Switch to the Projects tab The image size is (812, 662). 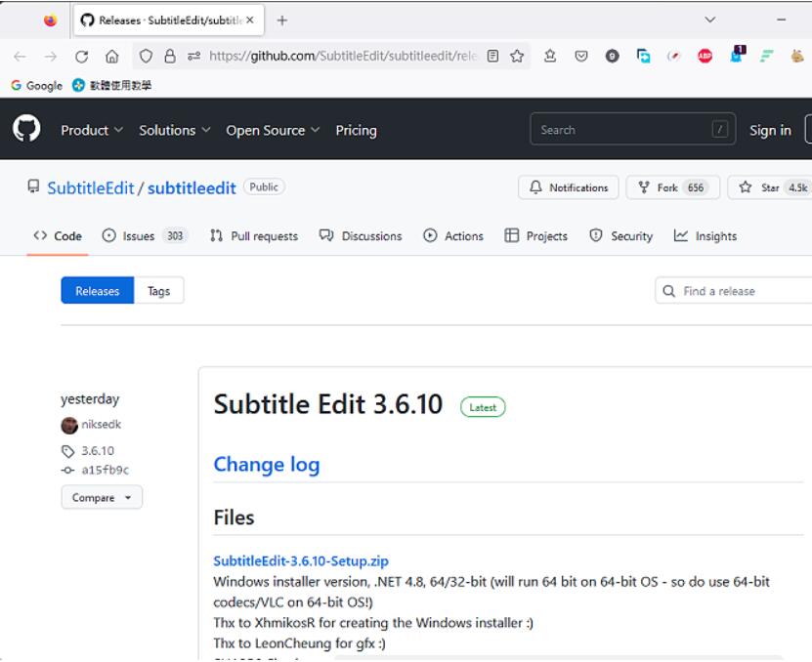(x=536, y=236)
